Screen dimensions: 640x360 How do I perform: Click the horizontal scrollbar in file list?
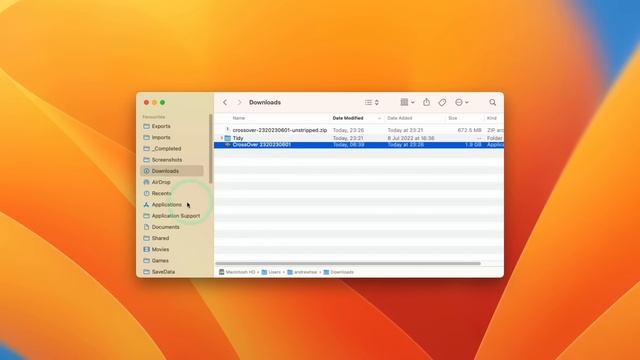click(348, 264)
